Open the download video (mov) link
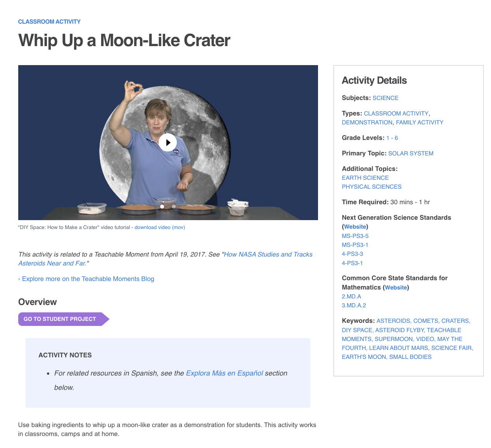491x448 pixels. coord(159,227)
